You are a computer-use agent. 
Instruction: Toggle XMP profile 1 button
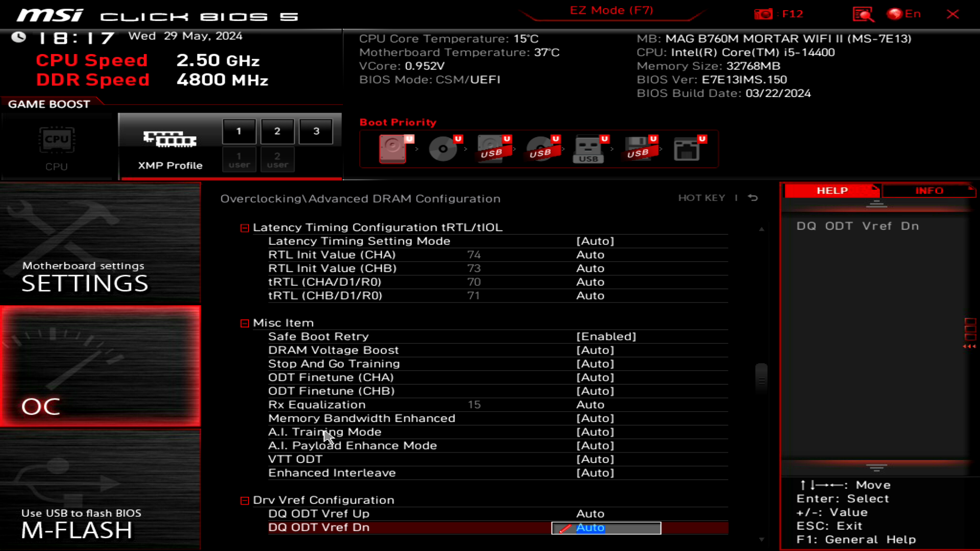pos(239,131)
